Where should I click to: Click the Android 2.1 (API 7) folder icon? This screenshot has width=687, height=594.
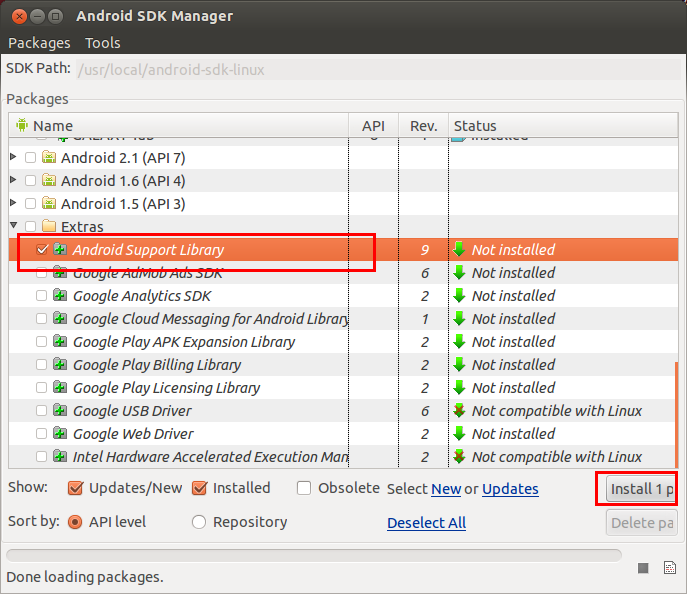(x=49, y=157)
